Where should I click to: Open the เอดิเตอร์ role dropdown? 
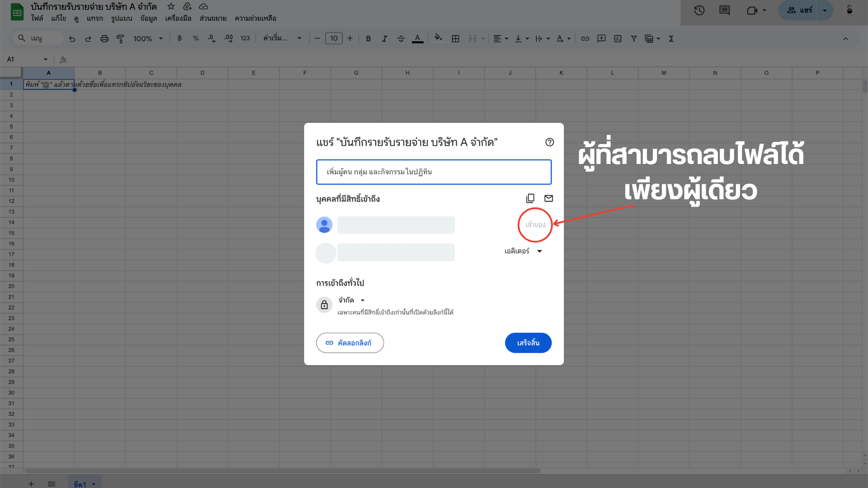[523, 251]
